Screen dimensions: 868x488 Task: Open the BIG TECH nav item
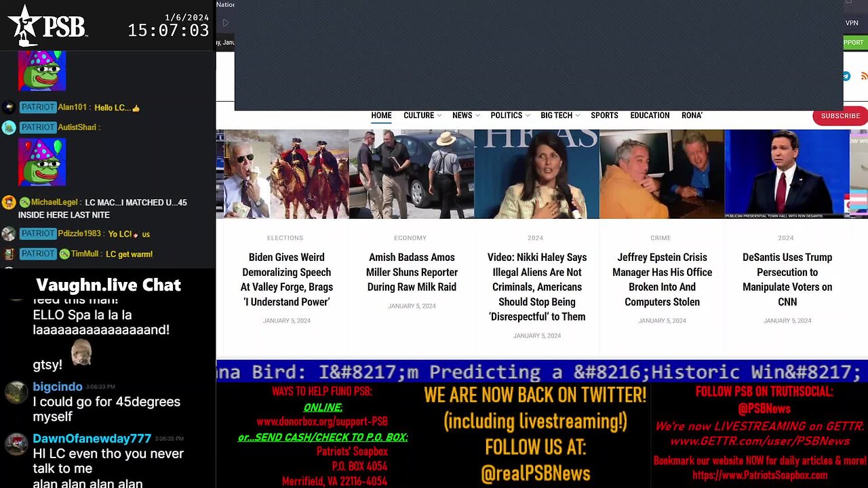pos(556,115)
